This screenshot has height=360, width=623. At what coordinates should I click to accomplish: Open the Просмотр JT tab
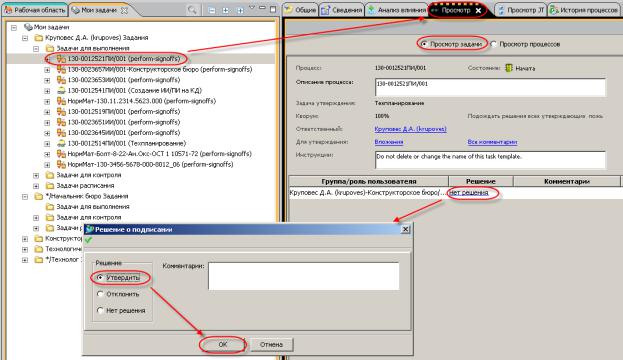pos(521,10)
